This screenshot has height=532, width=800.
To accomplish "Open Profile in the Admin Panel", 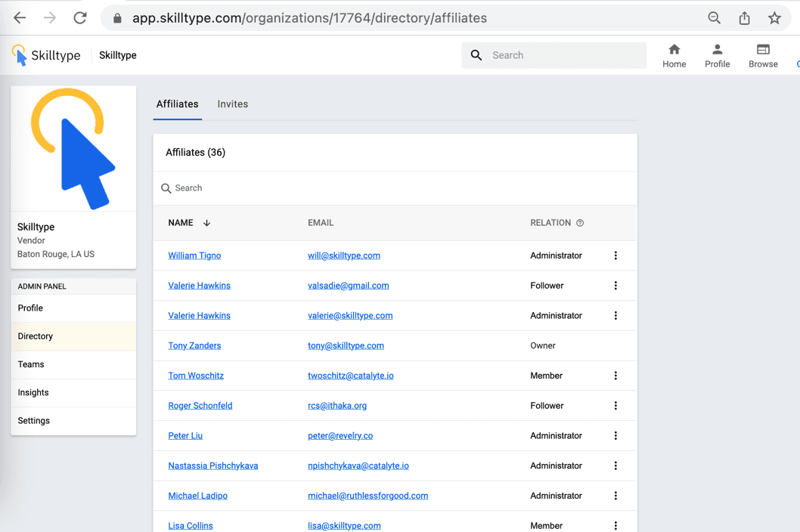I will pos(73,308).
